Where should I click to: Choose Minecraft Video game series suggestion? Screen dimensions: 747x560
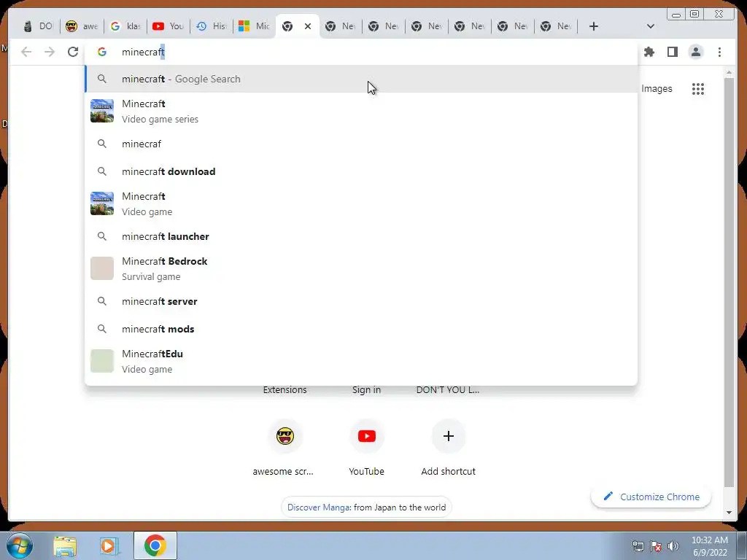pos(361,111)
